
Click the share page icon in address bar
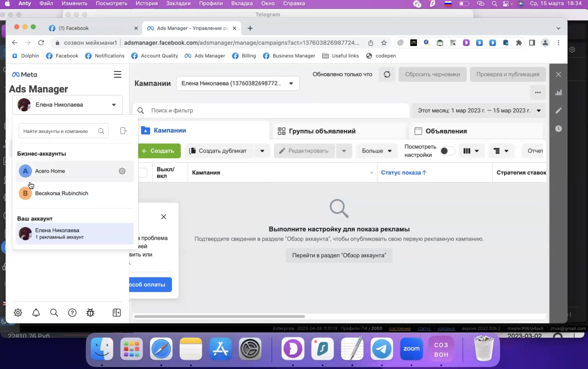click(371, 43)
